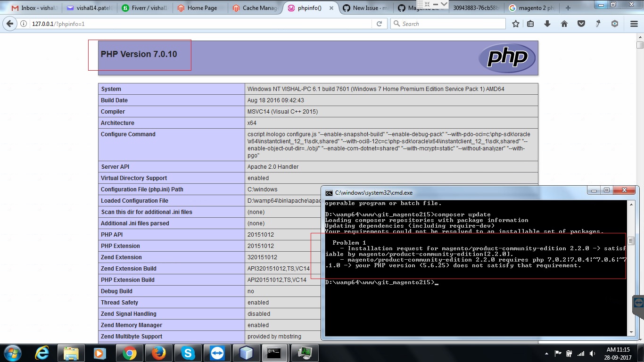
Task: Click 'MSVC14 (Visual C++ 2015)' compiler value
Action: click(282, 112)
